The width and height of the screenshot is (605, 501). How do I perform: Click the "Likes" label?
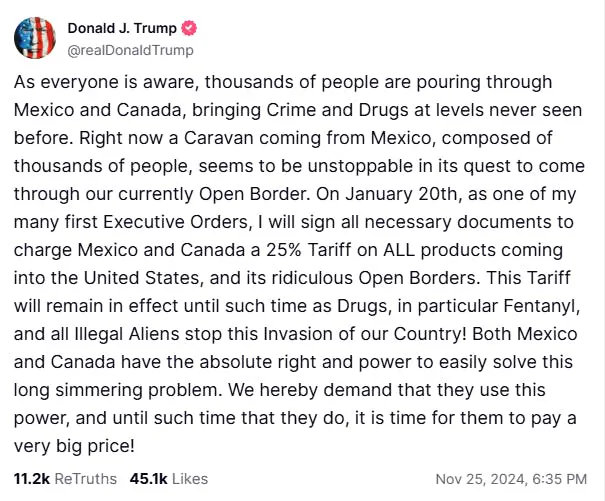[x=190, y=478]
